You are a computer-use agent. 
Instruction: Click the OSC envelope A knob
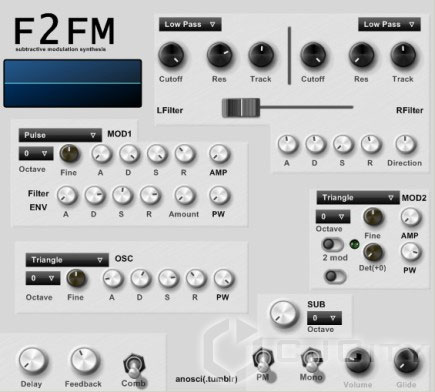pos(112,279)
